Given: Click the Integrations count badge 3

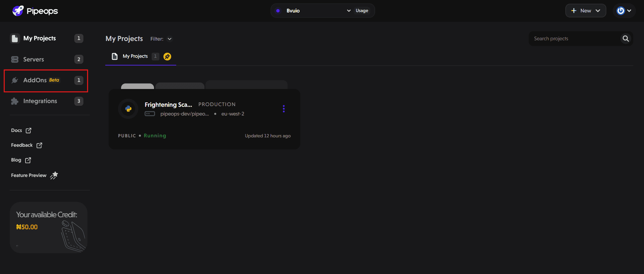Looking at the screenshot, I should (x=79, y=101).
